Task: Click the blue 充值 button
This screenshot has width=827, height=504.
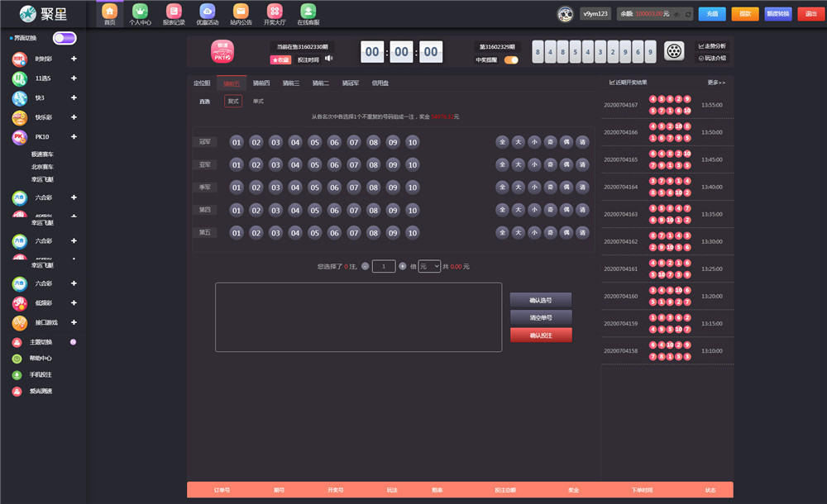Action: click(712, 13)
